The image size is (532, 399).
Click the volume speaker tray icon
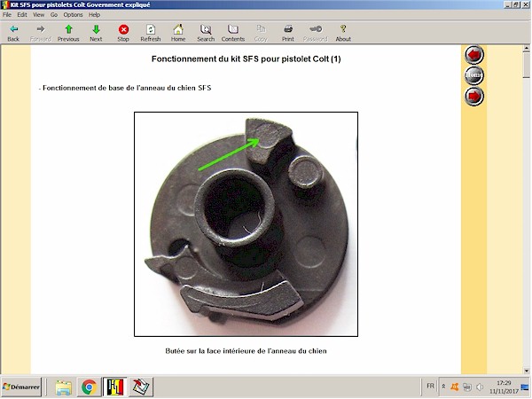coord(480,387)
